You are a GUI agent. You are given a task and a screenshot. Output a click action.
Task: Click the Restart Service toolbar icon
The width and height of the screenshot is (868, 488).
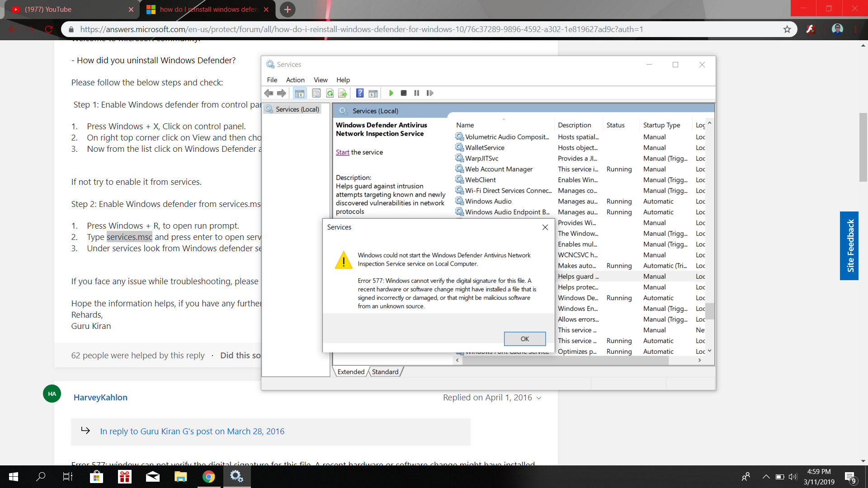[429, 93]
